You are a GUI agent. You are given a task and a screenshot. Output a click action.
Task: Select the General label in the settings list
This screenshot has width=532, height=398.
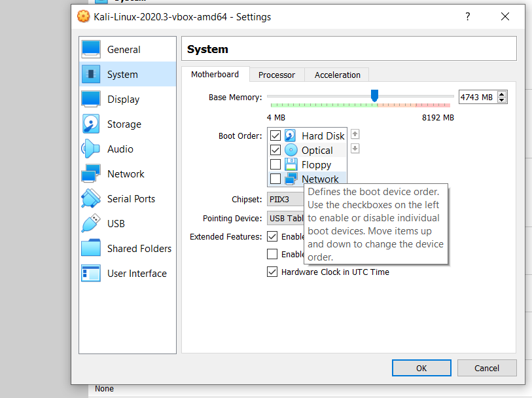(x=124, y=50)
